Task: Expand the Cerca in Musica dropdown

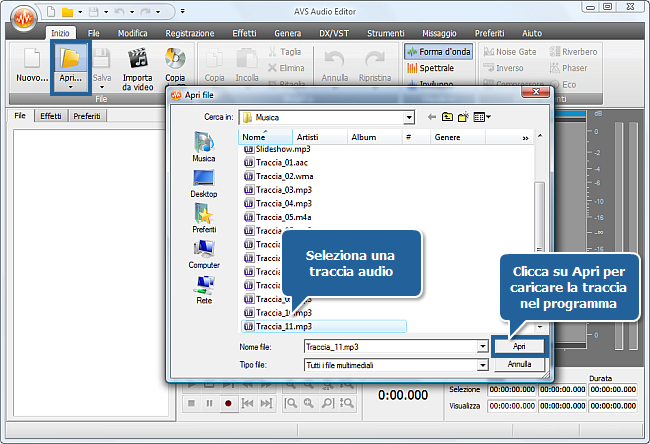Action: coord(408,117)
